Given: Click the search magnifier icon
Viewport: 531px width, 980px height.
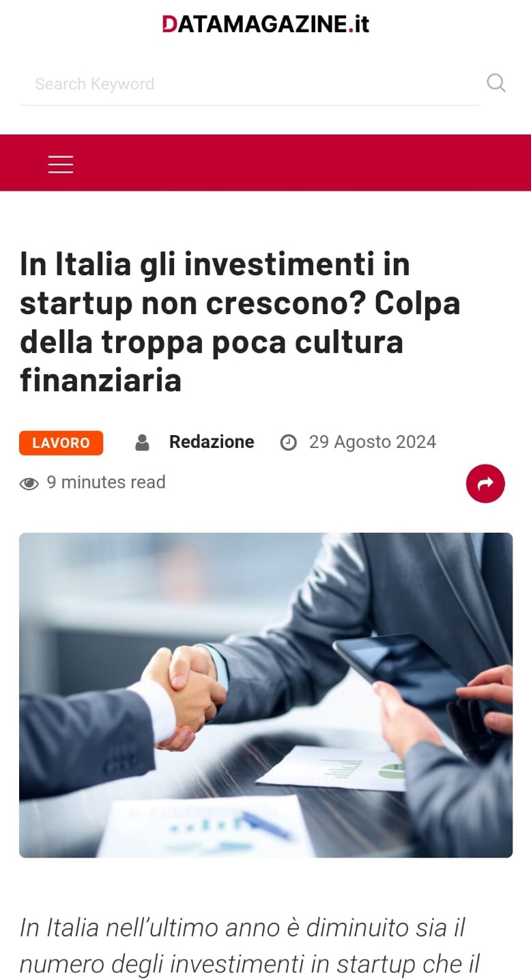Looking at the screenshot, I should [x=496, y=83].
